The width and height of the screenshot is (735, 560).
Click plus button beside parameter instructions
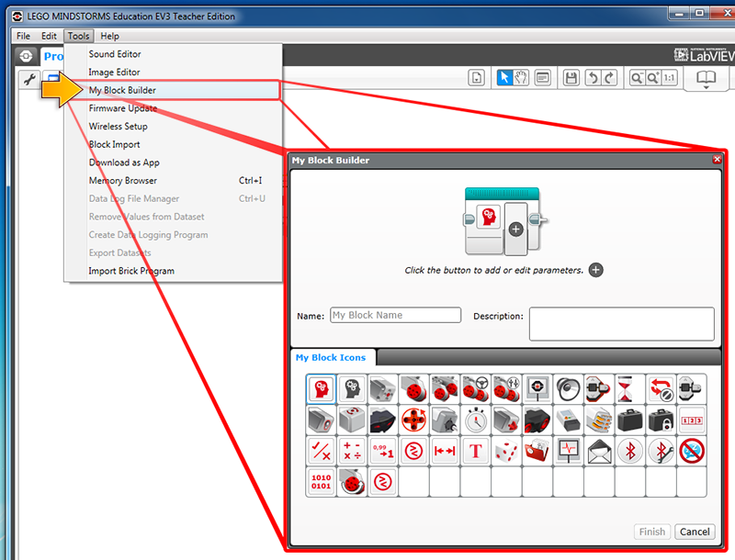pos(595,270)
